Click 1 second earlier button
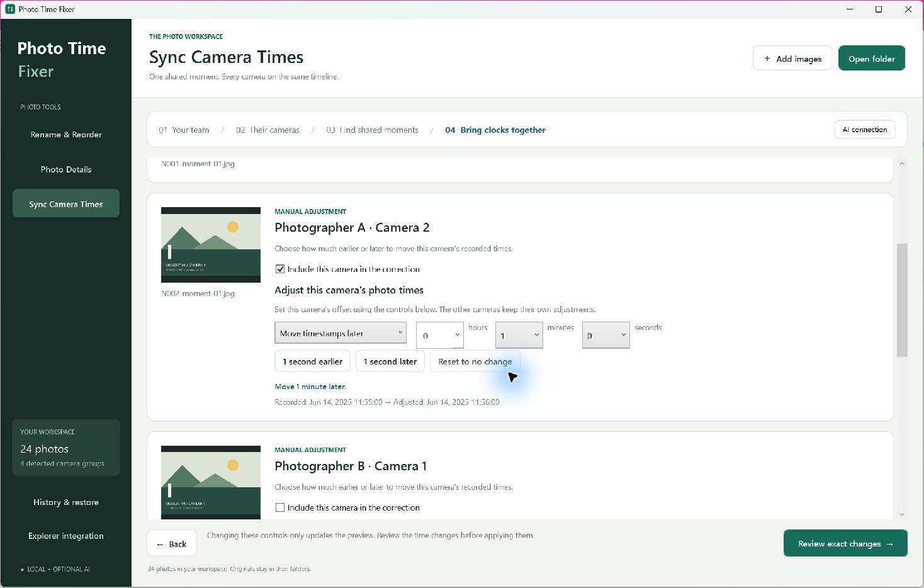Image resolution: width=924 pixels, height=588 pixels. tap(313, 361)
